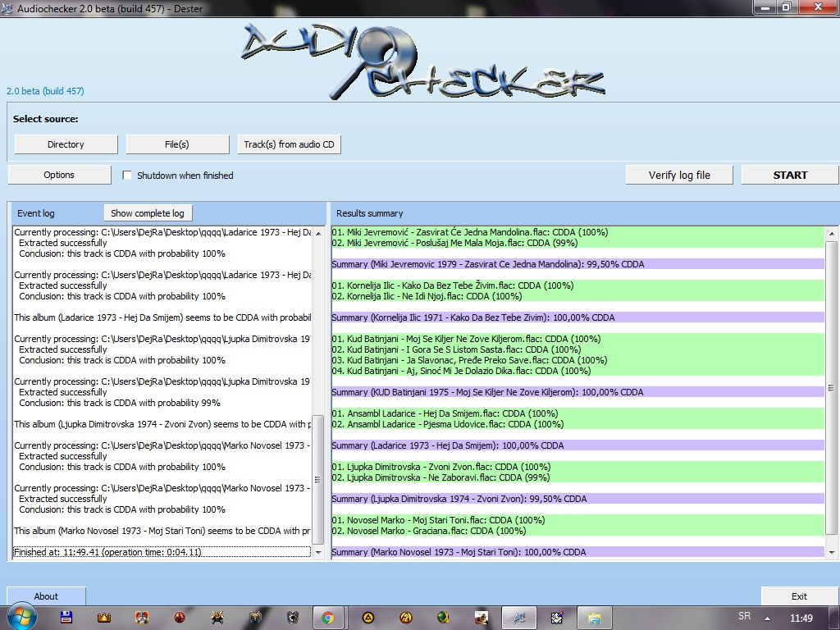Click the Verify log file button
Image resolution: width=840 pixels, height=630 pixels.
(x=679, y=175)
